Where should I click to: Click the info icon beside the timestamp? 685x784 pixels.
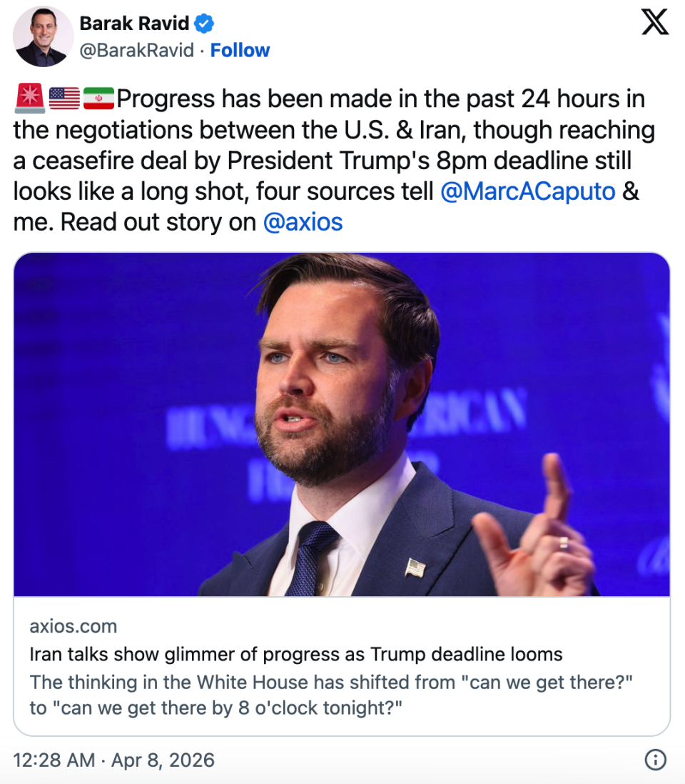[655, 760]
